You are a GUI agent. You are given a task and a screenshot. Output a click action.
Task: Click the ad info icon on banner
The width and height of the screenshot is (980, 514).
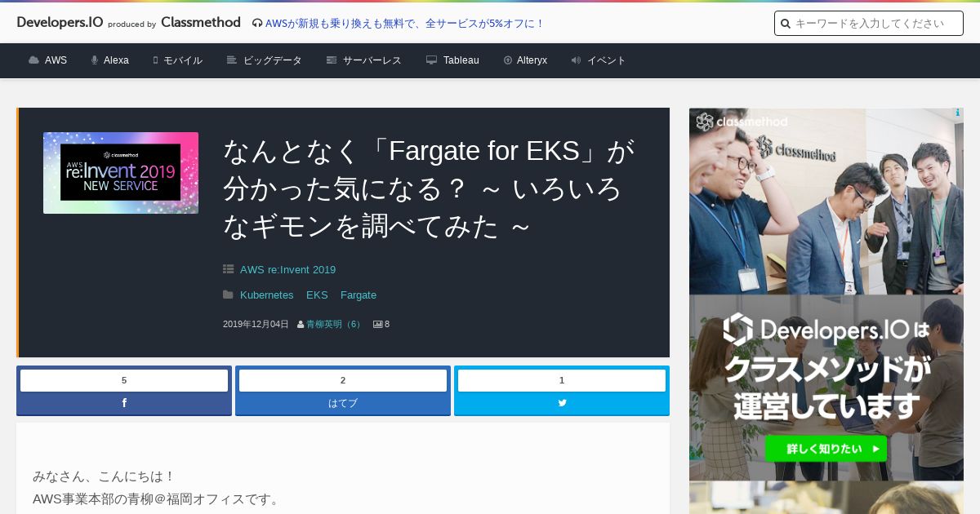(x=958, y=113)
